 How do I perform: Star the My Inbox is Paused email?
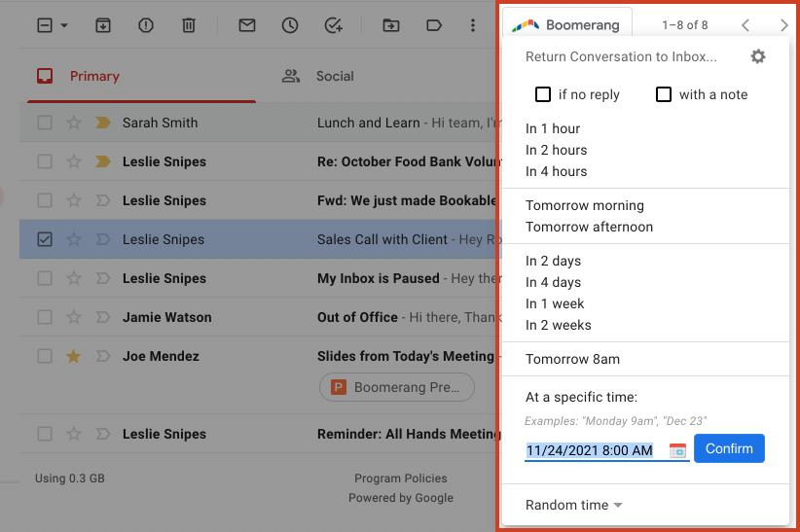74,278
